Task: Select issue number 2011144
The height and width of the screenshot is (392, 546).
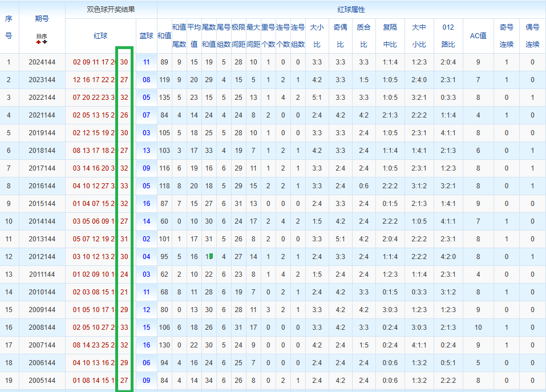Action: pyautogui.click(x=42, y=274)
